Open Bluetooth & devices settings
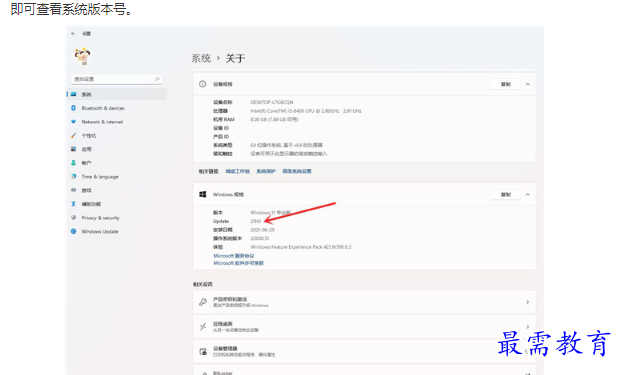619x375 pixels. (x=103, y=108)
